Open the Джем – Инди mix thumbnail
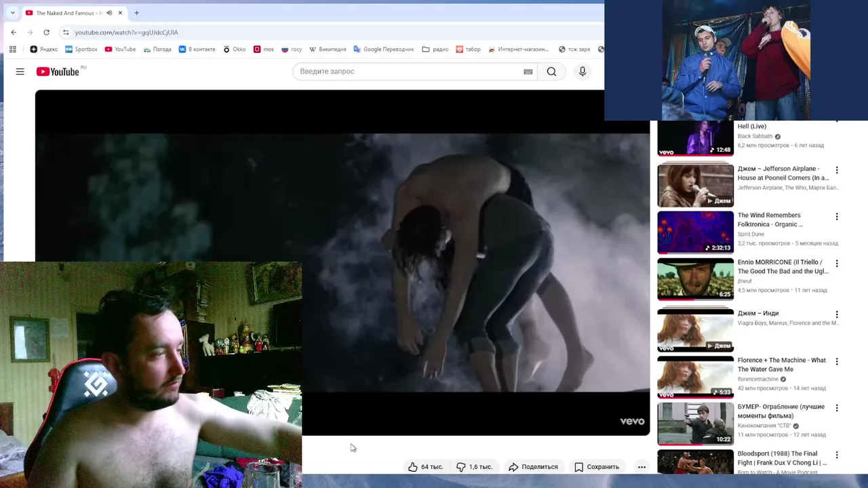Image resolution: width=868 pixels, height=488 pixels. coord(695,330)
